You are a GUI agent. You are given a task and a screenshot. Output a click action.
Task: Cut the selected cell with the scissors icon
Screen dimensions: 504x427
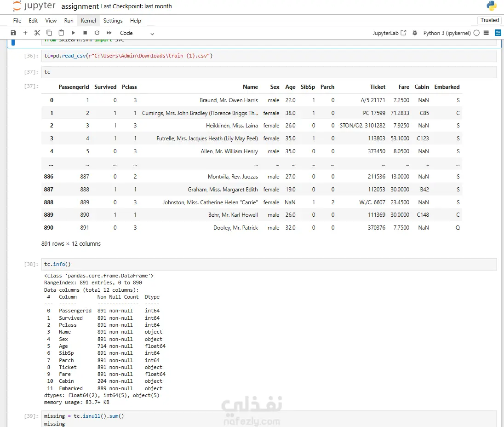(x=37, y=33)
